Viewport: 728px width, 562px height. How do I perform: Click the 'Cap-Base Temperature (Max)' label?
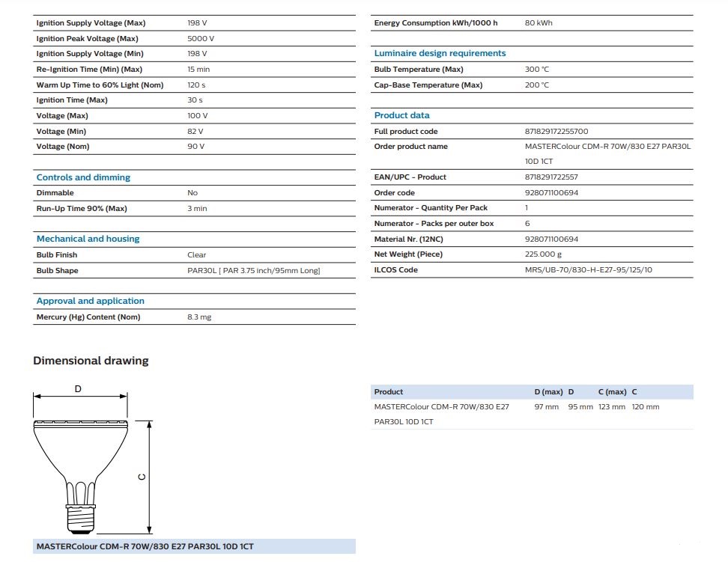428,85
